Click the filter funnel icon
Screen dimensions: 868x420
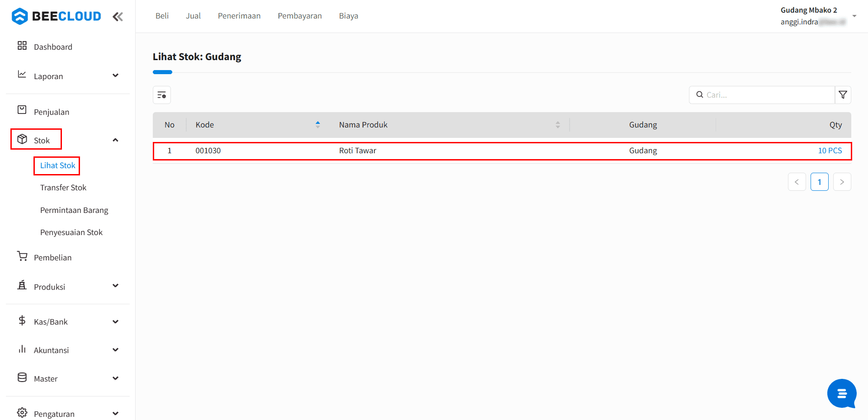[843, 95]
